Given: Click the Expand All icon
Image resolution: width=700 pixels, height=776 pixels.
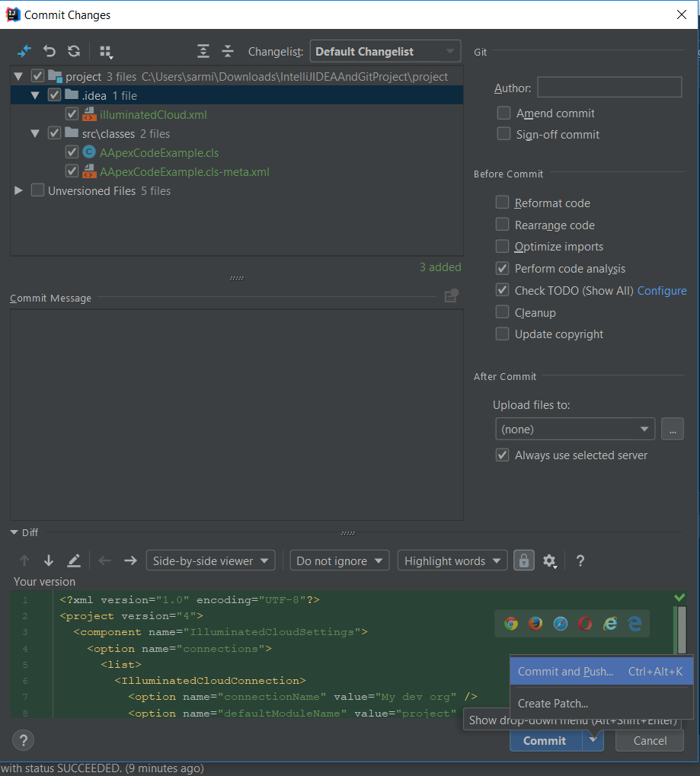Looking at the screenshot, I should coord(203,51).
